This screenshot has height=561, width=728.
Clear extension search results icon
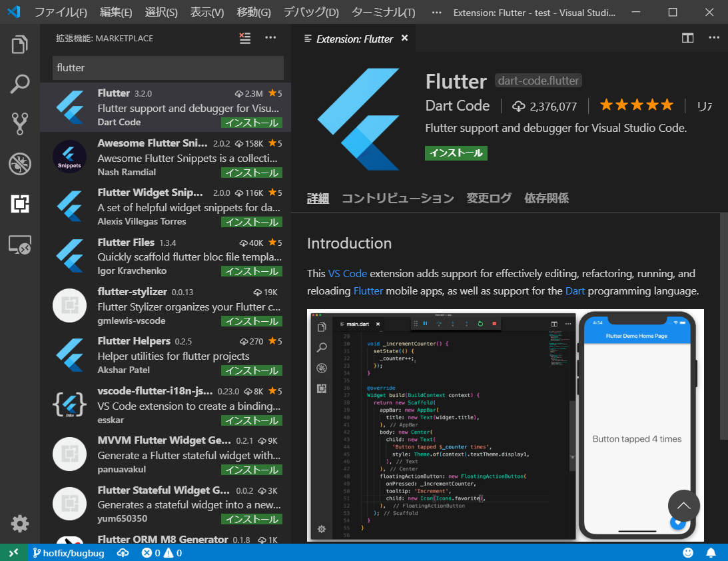pos(244,38)
